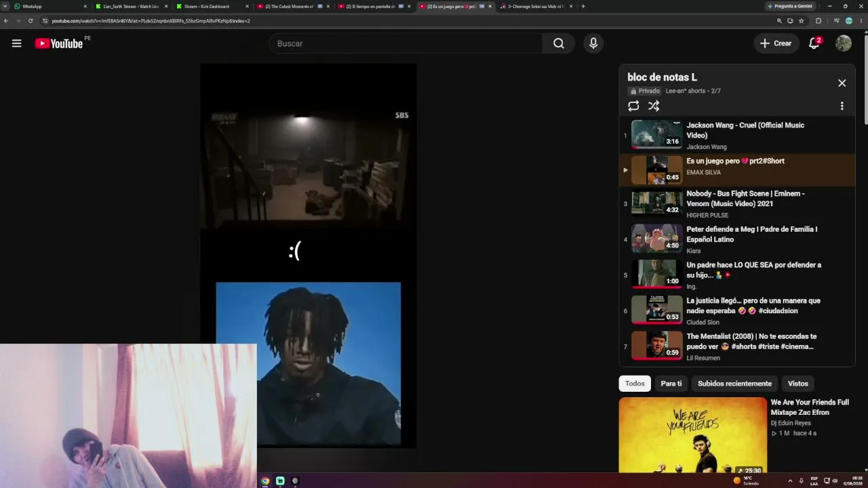Screen dimensions: 868x488
Task: Open the green app in the taskbar
Action: (x=280, y=481)
